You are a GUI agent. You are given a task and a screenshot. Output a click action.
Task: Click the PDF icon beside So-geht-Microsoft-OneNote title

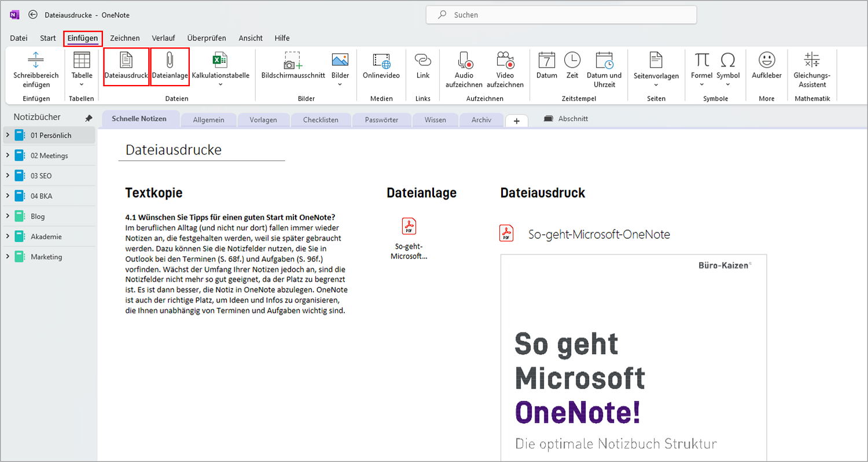click(x=506, y=233)
